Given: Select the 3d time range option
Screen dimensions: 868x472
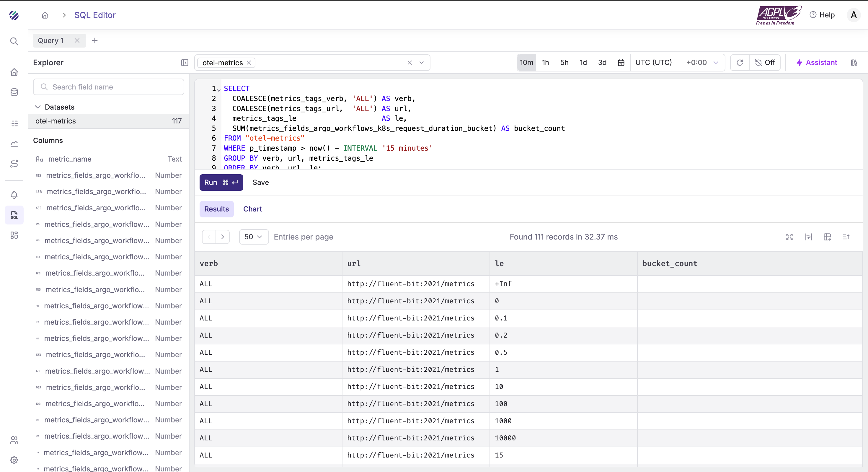Looking at the screenshot, I should pyautogui.click(x=602, y=63).
